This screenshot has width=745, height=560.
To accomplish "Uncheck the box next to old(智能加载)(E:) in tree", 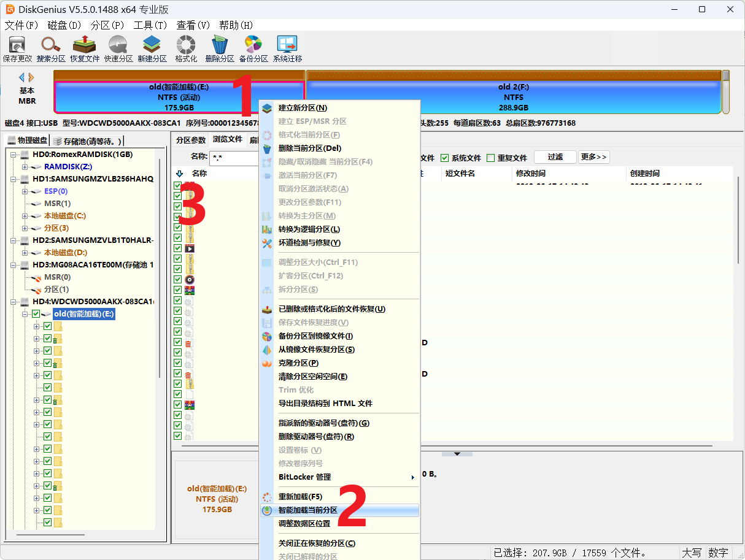I will click(x=36, y=314).
